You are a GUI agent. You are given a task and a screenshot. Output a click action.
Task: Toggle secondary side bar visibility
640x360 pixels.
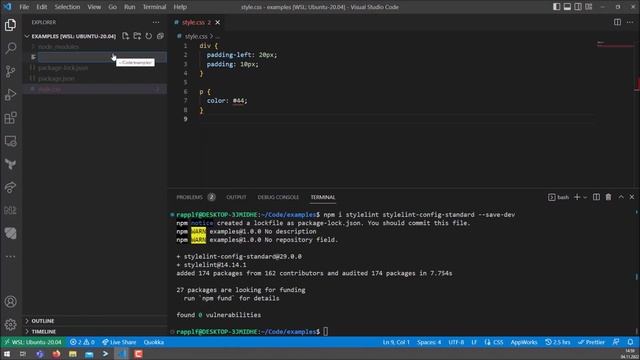point(578,7)
